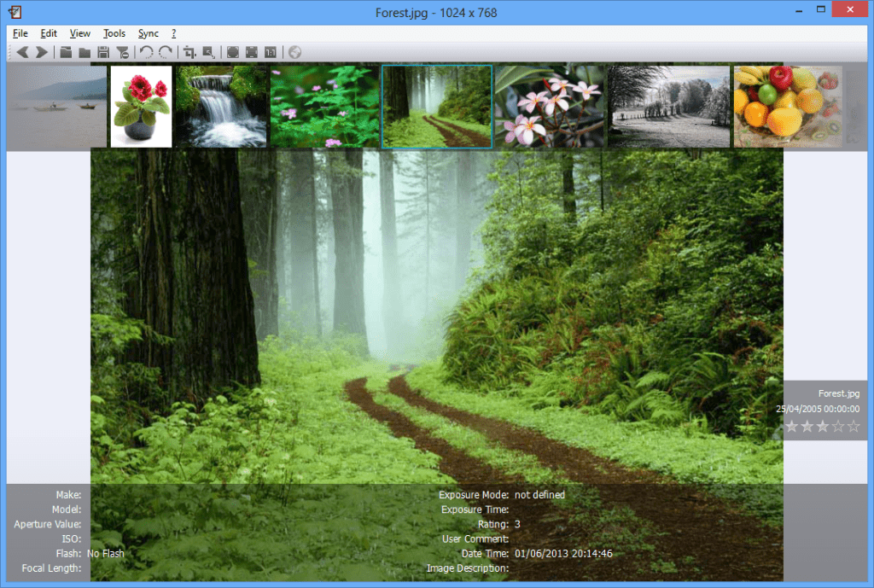This screenshot has width=874, height=588.
Task: Select the crop tool on the toolbar
Action: click(191, 52)
